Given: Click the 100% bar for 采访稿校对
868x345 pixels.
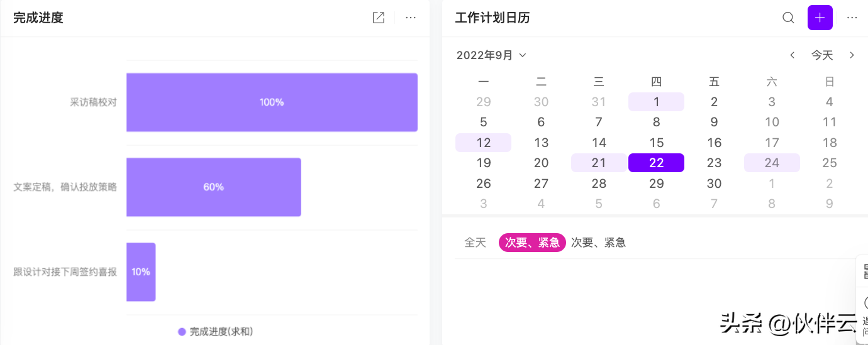Looking at the screenshot, I should 272,102.
